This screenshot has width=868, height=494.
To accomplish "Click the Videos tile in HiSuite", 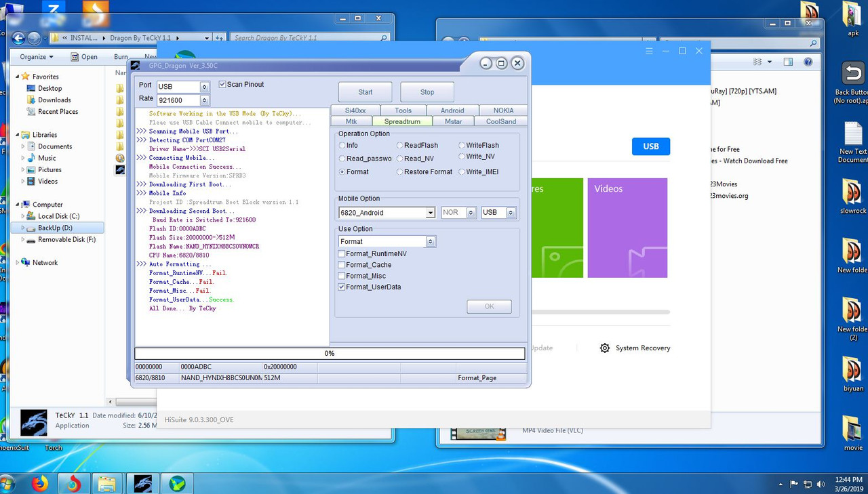I will coord(627,228).
